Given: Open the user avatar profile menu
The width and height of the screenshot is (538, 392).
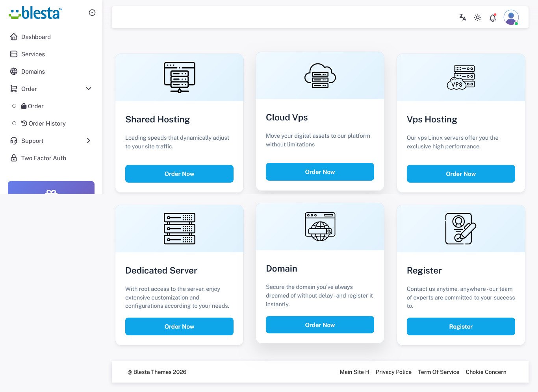Looking at the screenshot, I should click(x=511, y=17).
